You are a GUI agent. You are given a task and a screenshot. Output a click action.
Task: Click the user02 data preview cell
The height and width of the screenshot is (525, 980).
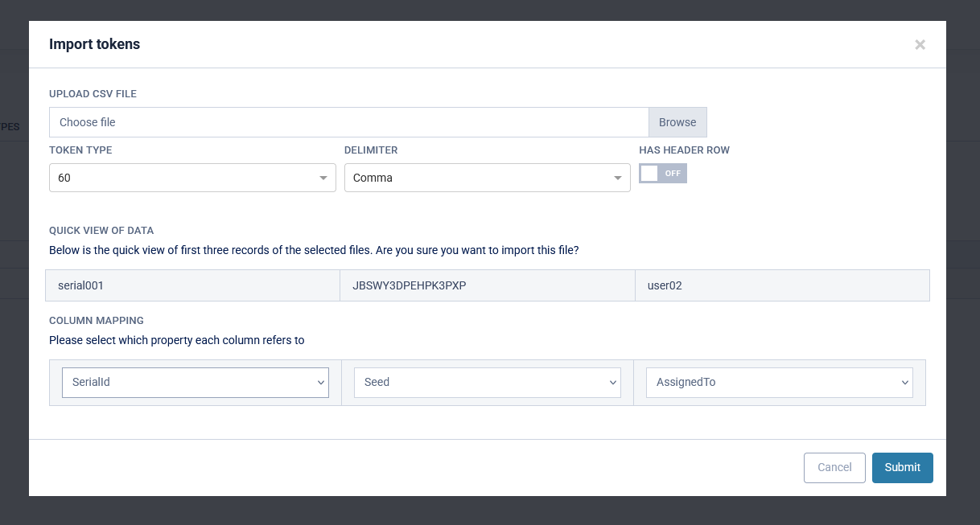tap(782, 285)
